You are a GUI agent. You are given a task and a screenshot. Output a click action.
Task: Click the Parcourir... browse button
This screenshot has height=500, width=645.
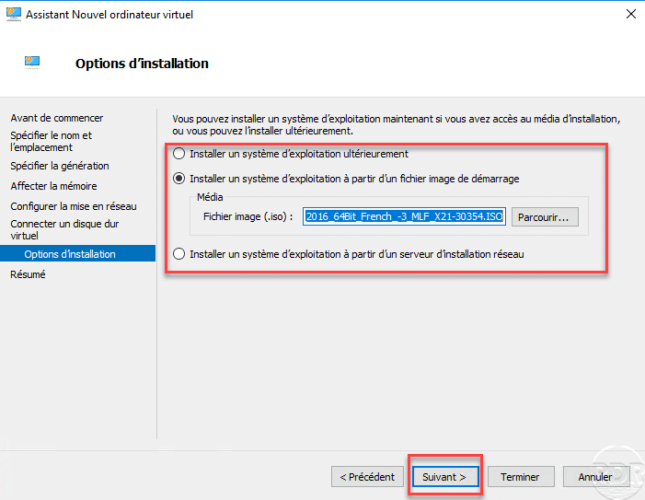coord(545,217)
